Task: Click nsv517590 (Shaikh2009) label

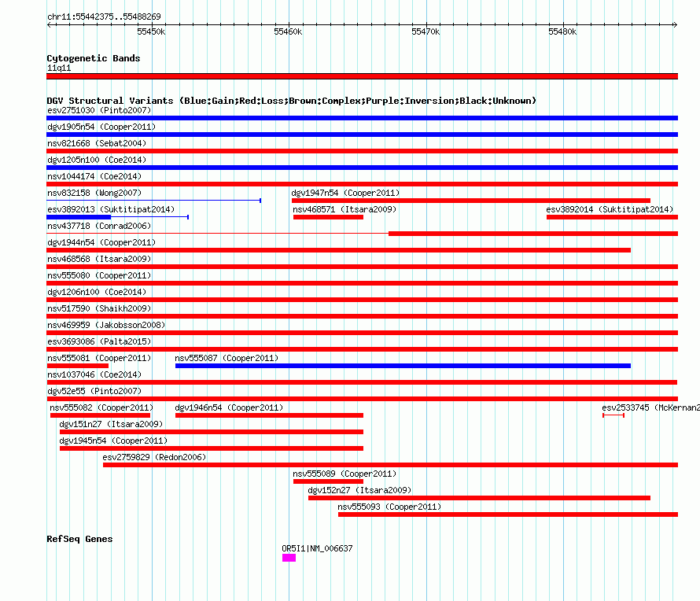Action: click(x=99, y=308)
